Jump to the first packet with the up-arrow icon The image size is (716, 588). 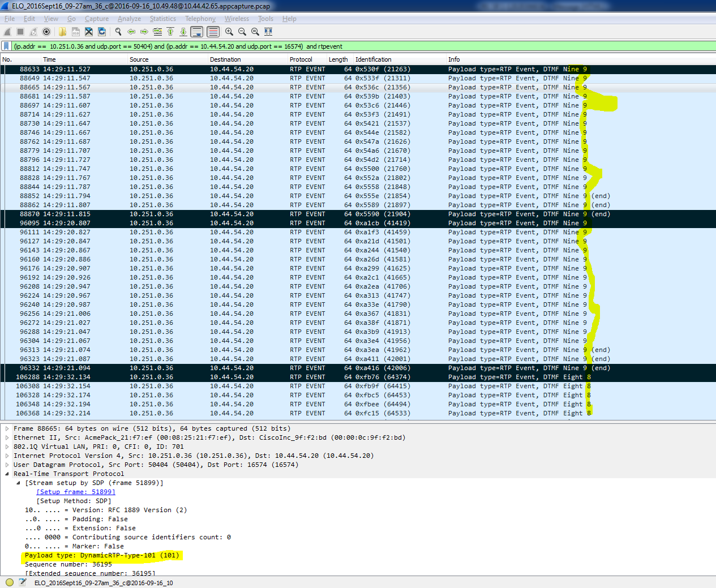point(170,32)
